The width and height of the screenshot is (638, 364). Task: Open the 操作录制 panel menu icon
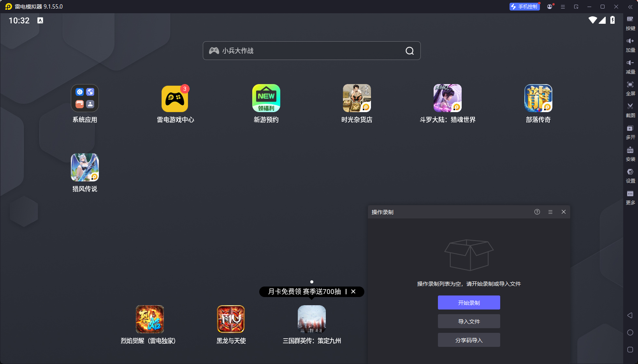click(550, 212)
